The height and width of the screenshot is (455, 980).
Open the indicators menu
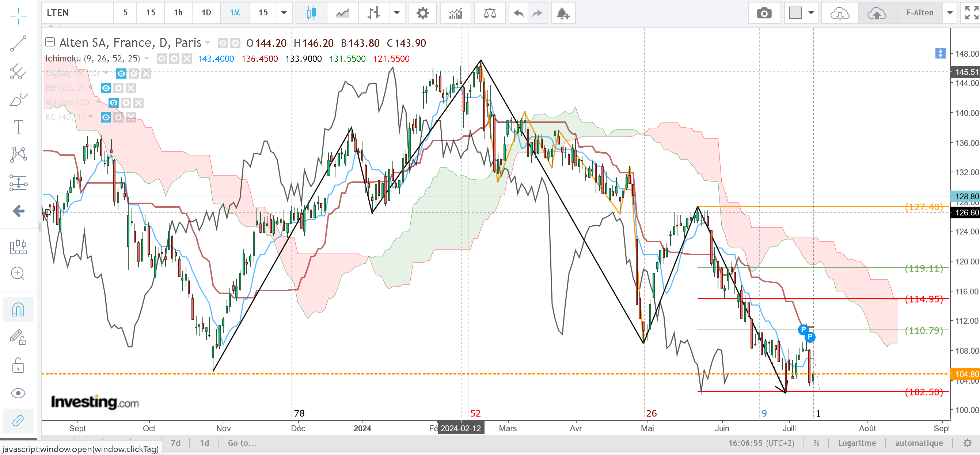click(x=455, y=13)
